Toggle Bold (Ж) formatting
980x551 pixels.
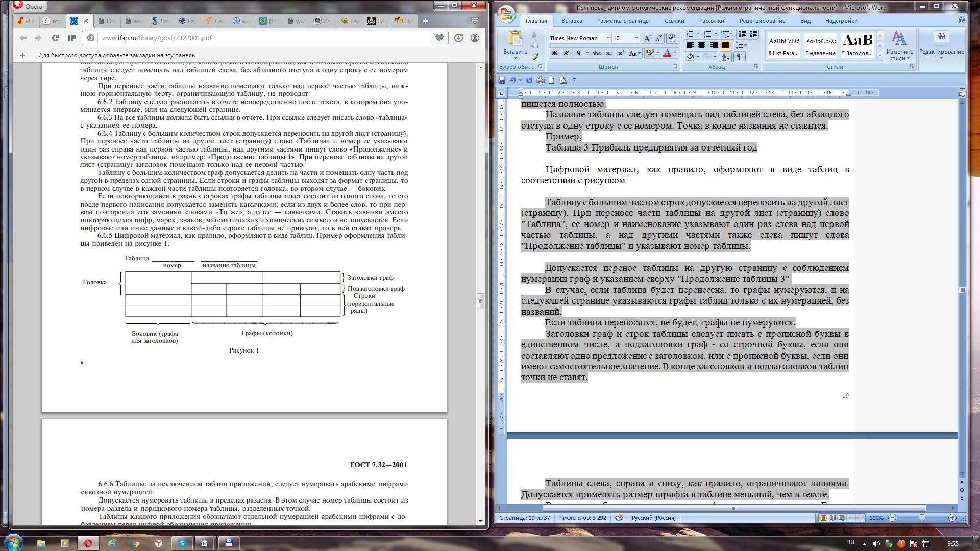pos(554,53)
